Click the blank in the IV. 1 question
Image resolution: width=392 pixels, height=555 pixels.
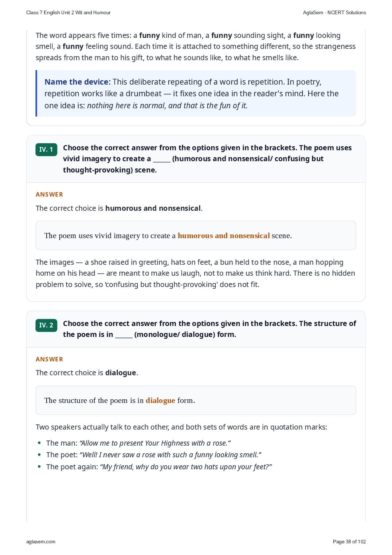coord(161,159)
